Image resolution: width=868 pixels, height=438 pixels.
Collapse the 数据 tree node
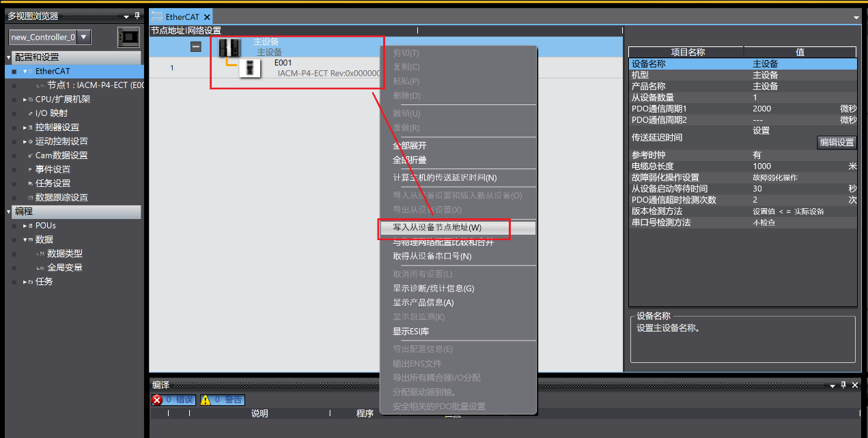click(24, 239)
